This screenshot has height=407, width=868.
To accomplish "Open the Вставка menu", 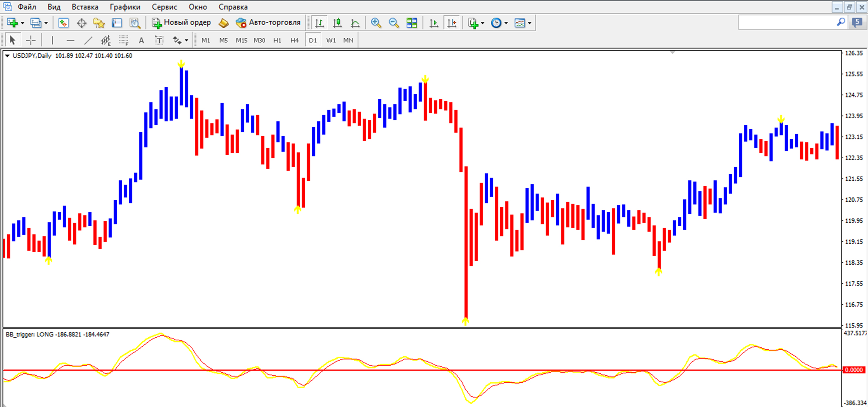I will click(x=85, y=7).
